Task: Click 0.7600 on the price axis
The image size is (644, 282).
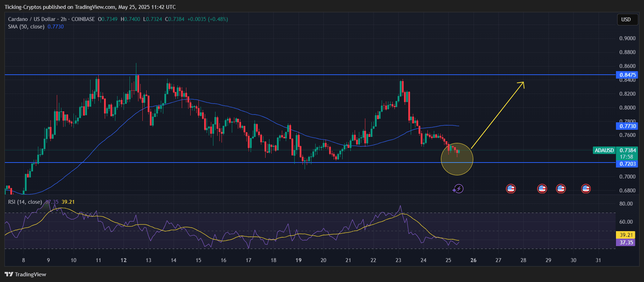Action: click(x=627, y=135)
